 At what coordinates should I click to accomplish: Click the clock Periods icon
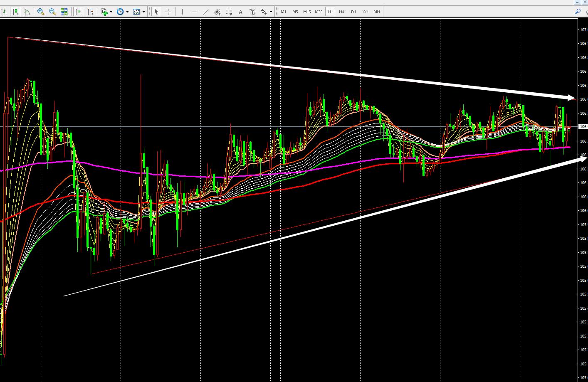[120, 12]
